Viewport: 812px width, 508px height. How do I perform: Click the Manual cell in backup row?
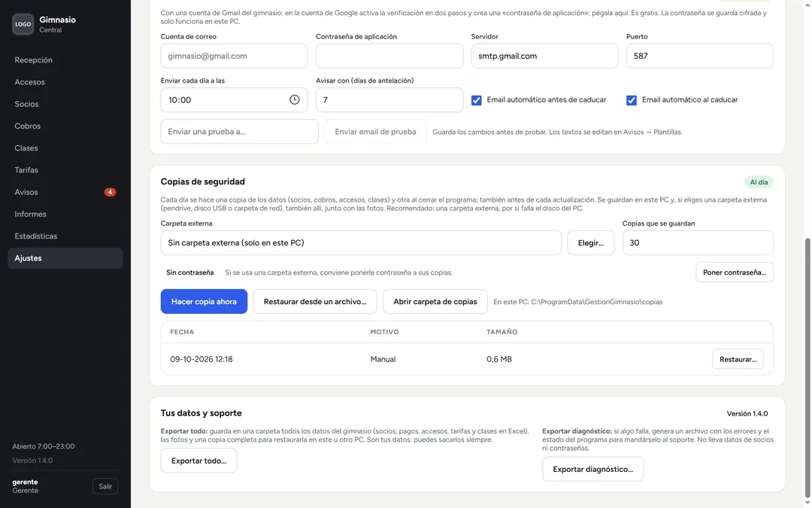pyautogui.click(x=383, y=359)
